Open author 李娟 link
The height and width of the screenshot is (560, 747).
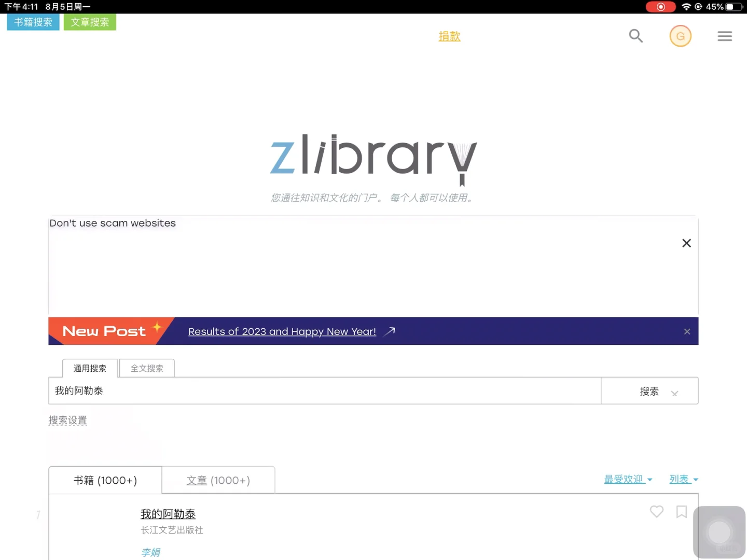pos(150,552)
